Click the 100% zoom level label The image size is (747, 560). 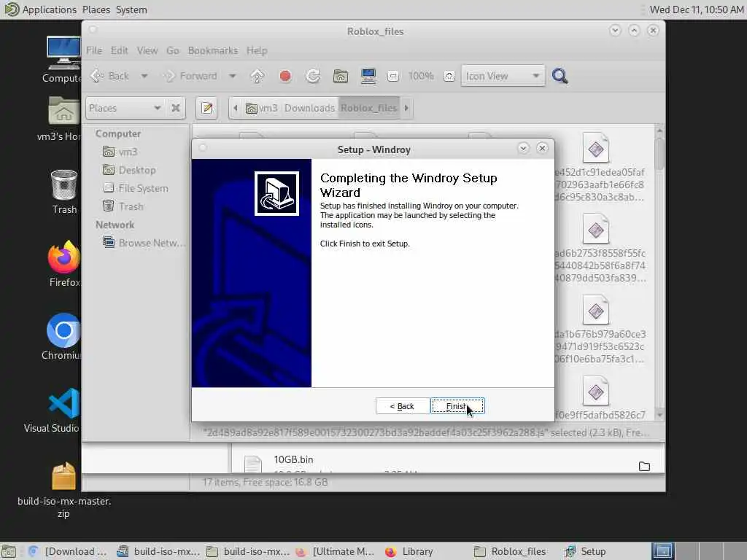(x=421, y=76)
